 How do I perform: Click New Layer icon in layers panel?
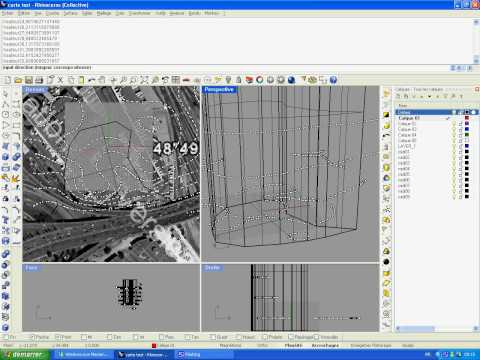pyautogui.click(x=398, y=96)
